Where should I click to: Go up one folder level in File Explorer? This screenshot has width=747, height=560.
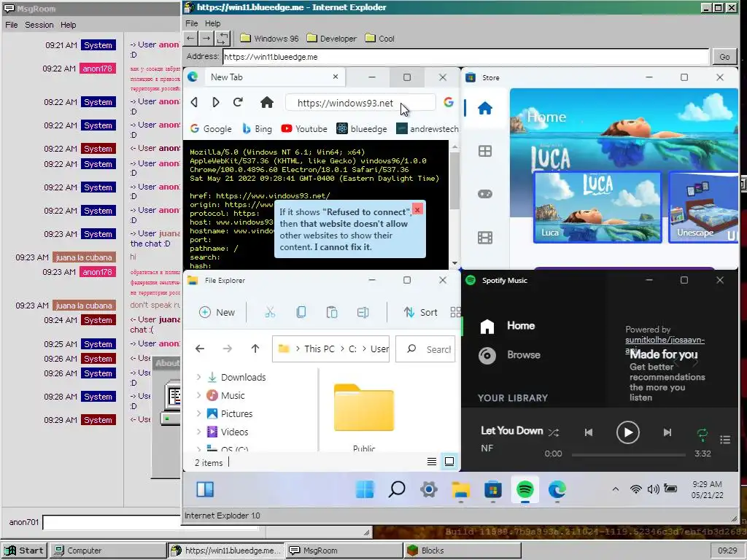point(255,349)
